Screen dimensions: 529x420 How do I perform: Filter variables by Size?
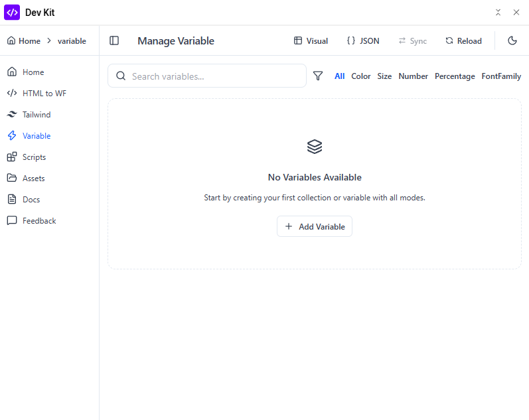coord(384,76)
